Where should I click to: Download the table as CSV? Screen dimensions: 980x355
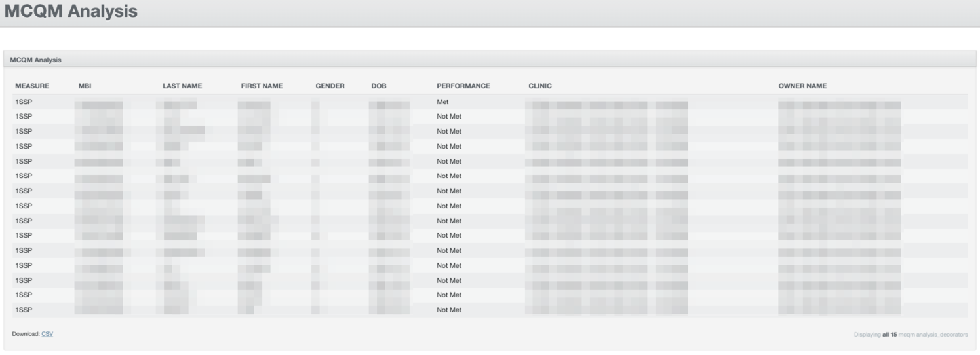click(x=47, y=334)
